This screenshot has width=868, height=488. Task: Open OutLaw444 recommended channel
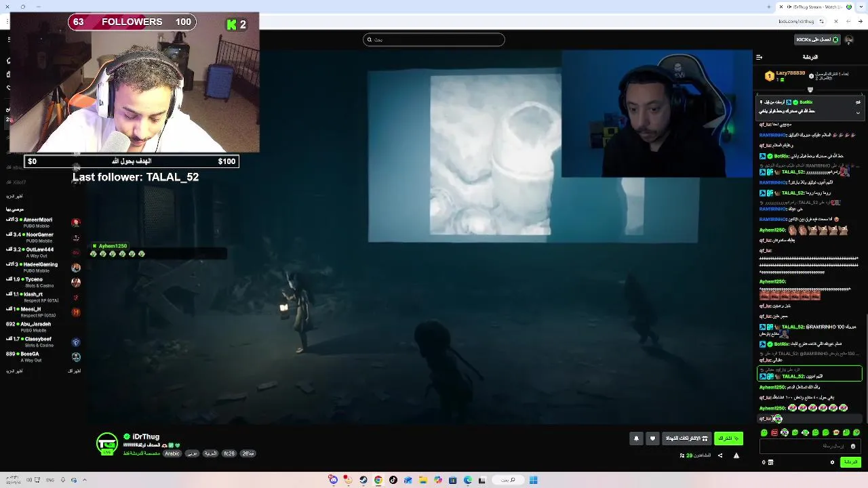pos(43,252)
